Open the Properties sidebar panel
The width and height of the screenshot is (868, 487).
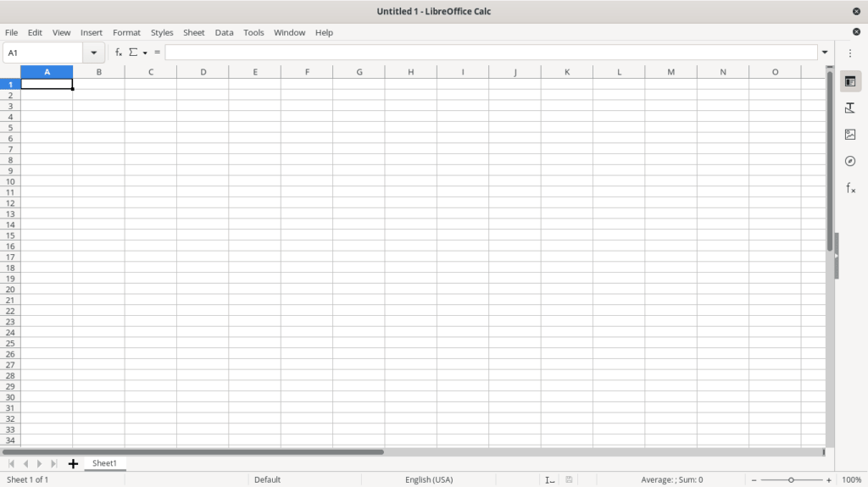tap(850, 81)
